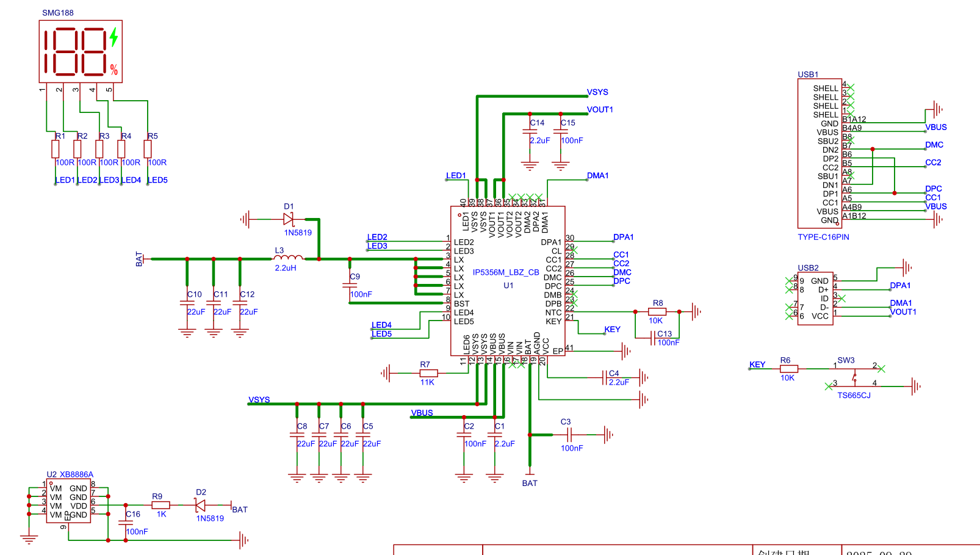Click the red percent symbol on display
Screen dimensions: 980x555
(114, 70)
